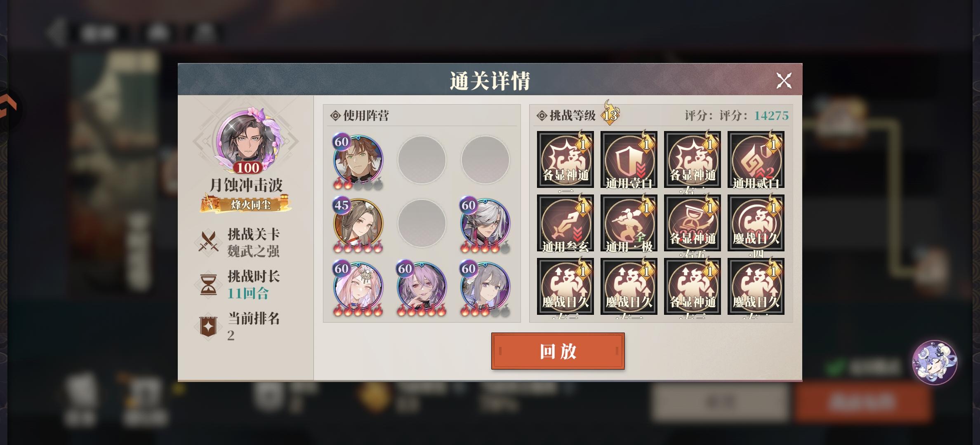Click the 回放 replay button

pos(558,351)
